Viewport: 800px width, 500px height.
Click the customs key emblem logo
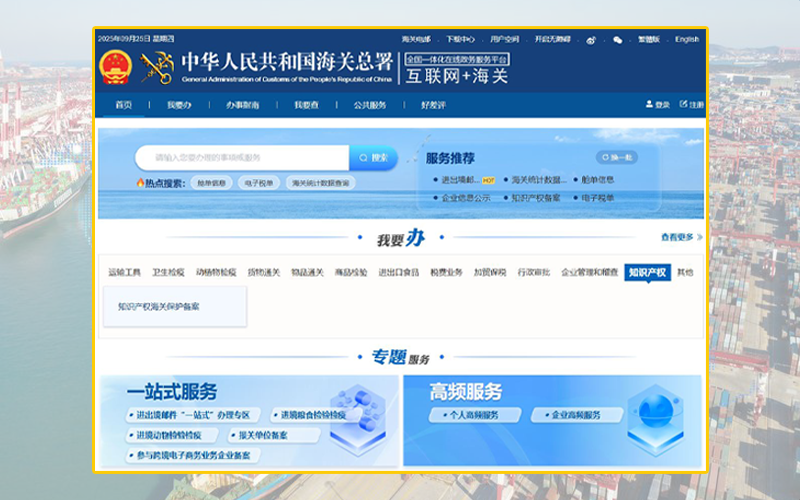point(157,67)
